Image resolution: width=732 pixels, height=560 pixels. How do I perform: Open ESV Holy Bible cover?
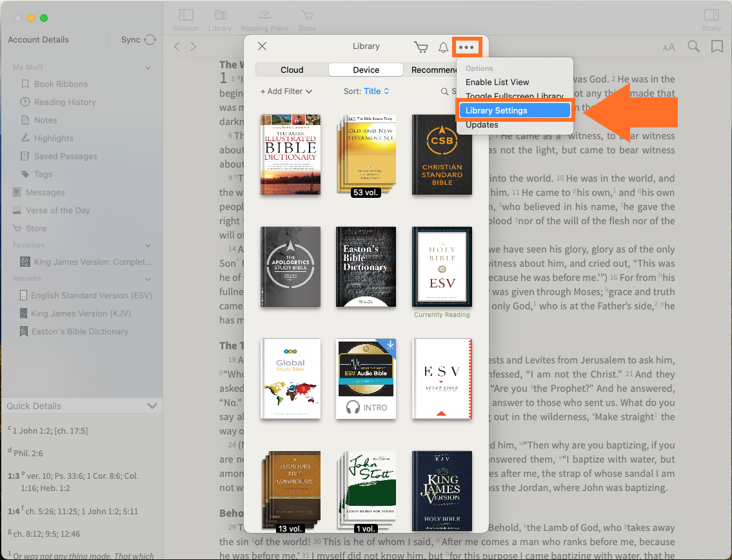[x=442, y=267]
